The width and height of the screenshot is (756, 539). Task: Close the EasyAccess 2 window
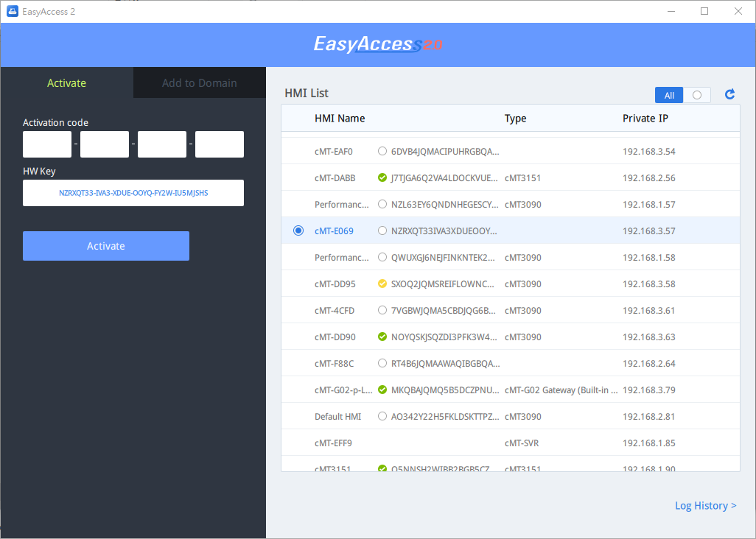738,11
